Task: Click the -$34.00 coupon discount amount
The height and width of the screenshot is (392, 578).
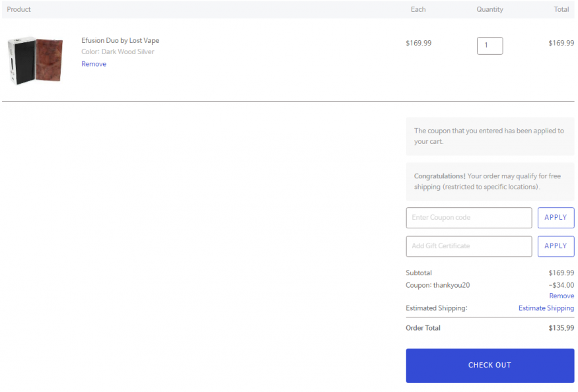Action: click(x=561, y=285)
